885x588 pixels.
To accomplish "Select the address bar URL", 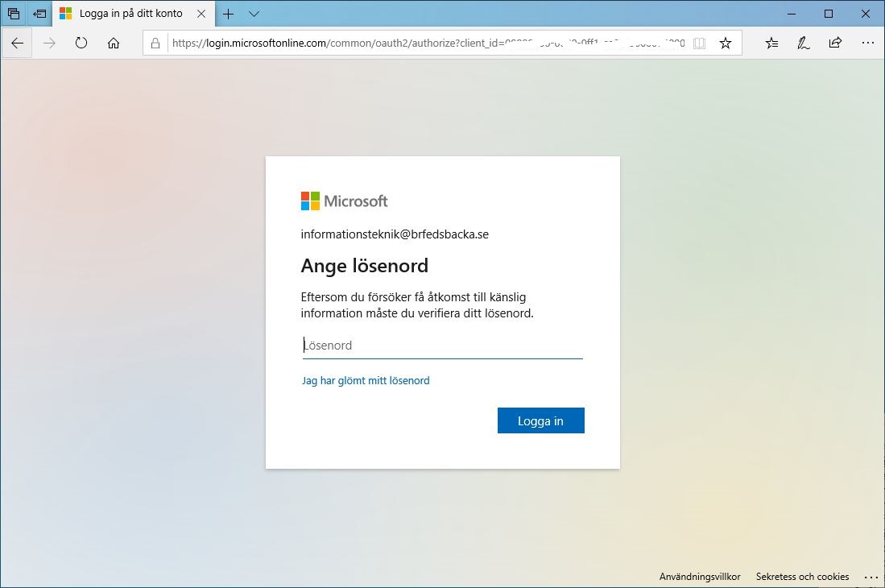I will click(x=428, y=43).
